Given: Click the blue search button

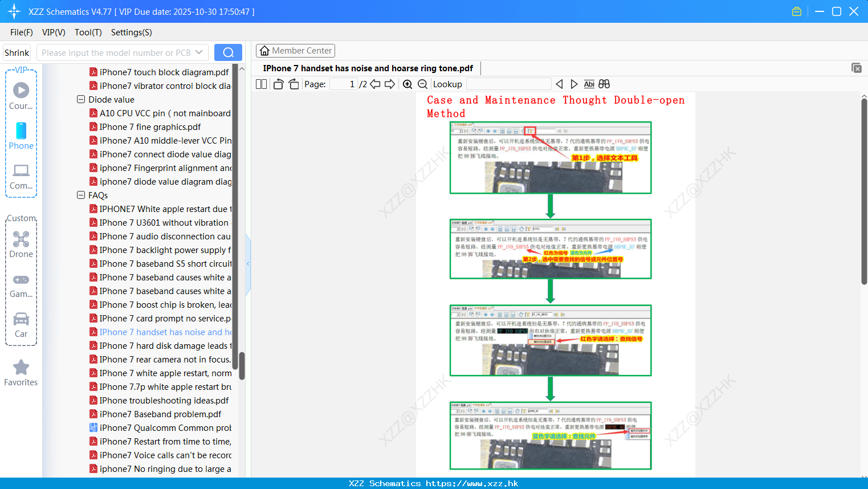Looking at the screenshot, I should pyautogui.click(x=228, y=52).
